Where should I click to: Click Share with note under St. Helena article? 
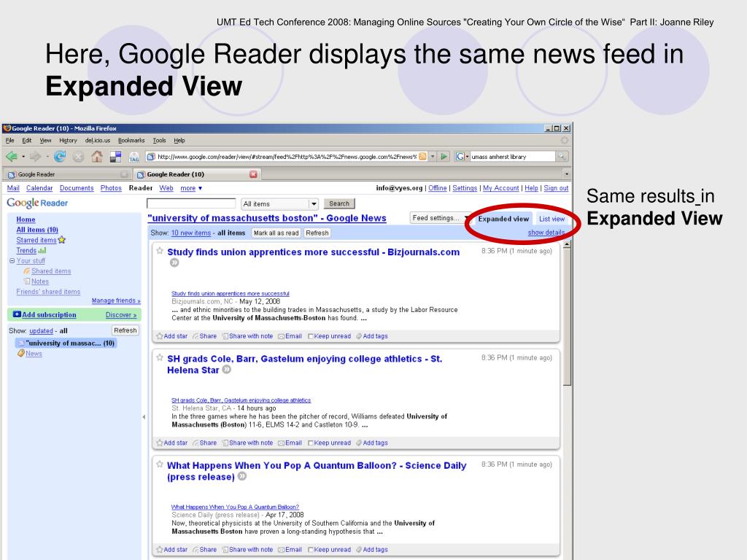[248, 443]
